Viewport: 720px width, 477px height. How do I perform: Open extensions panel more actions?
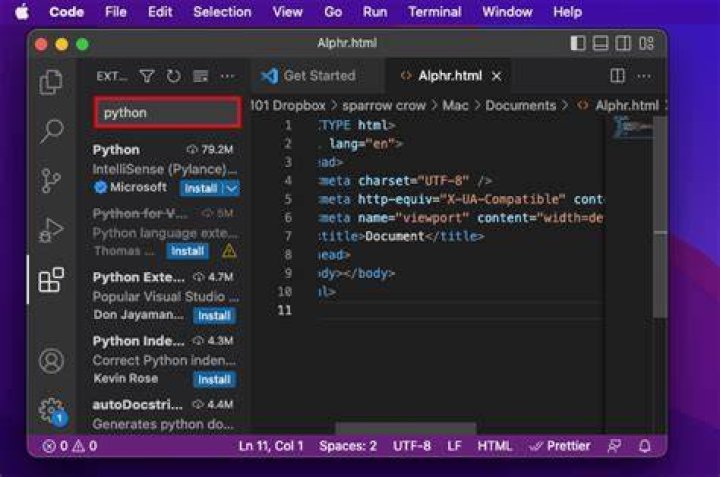(227, 76)
